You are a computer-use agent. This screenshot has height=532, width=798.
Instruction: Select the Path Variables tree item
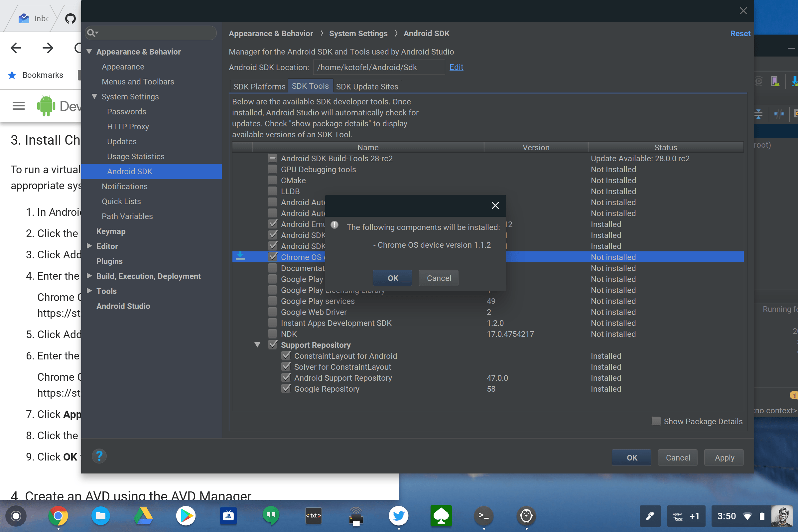pyautogui.click(x=127, y=216)
